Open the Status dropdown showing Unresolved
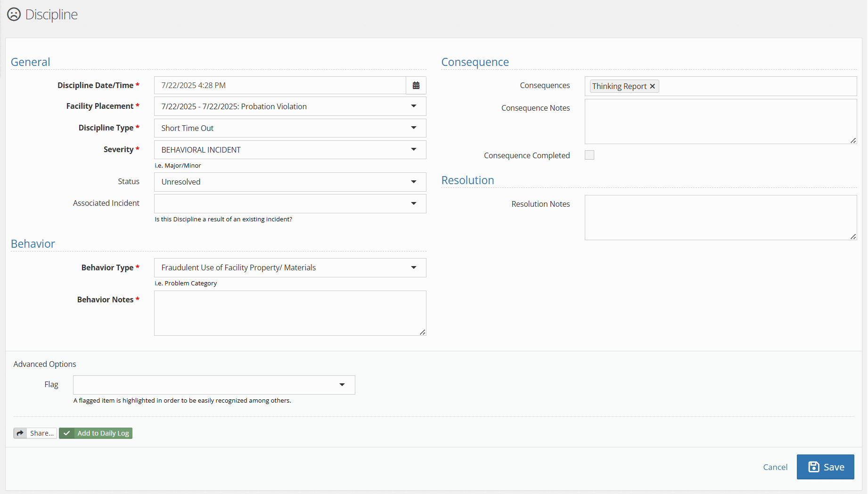This screenshot has width=868, height=494. (290, 182)
